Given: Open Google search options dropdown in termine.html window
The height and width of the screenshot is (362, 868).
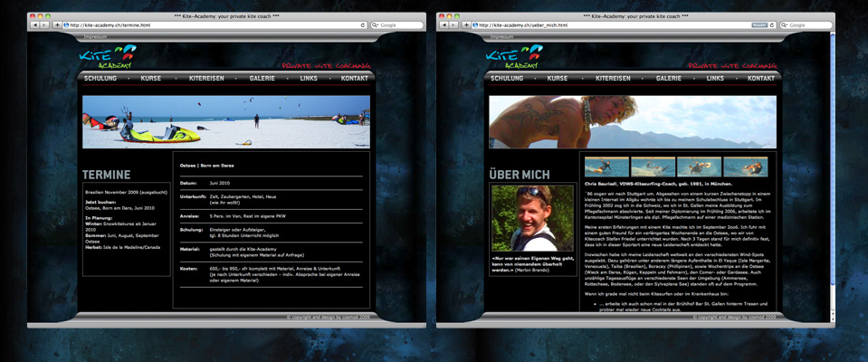Looking at the screenshot, I should 377,25.
